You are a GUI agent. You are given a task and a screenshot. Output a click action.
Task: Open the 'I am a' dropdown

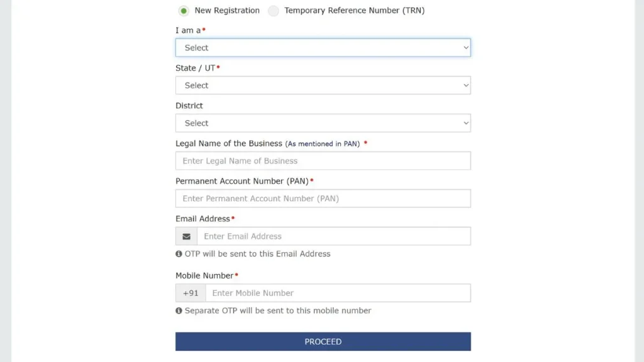click(x=323, y=47)
